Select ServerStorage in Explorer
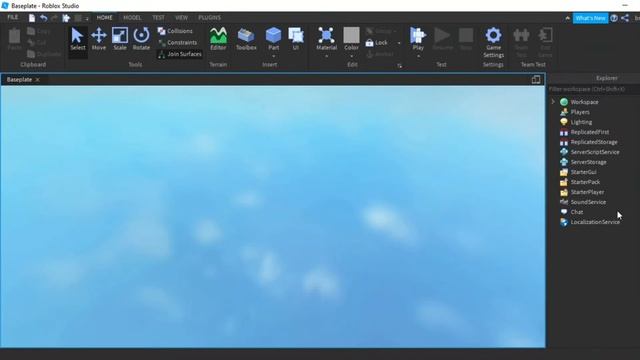This screenshot has height=360, width=640. (588, 162)
